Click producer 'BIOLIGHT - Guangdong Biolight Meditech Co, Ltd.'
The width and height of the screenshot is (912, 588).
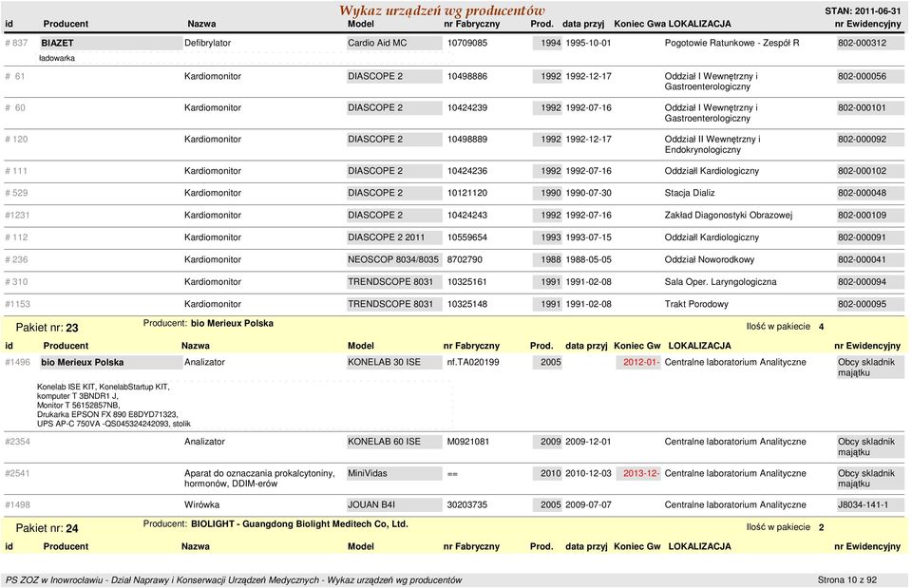pos(299,524)
